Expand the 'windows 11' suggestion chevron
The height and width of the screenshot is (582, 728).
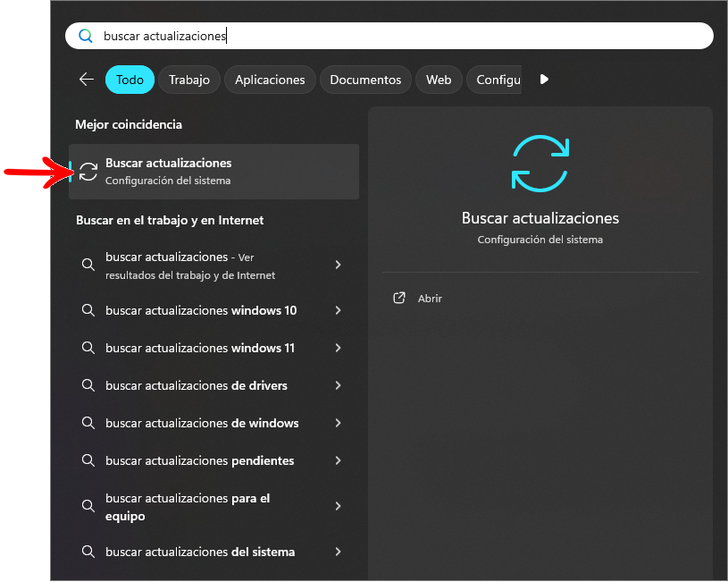[338, 348]
